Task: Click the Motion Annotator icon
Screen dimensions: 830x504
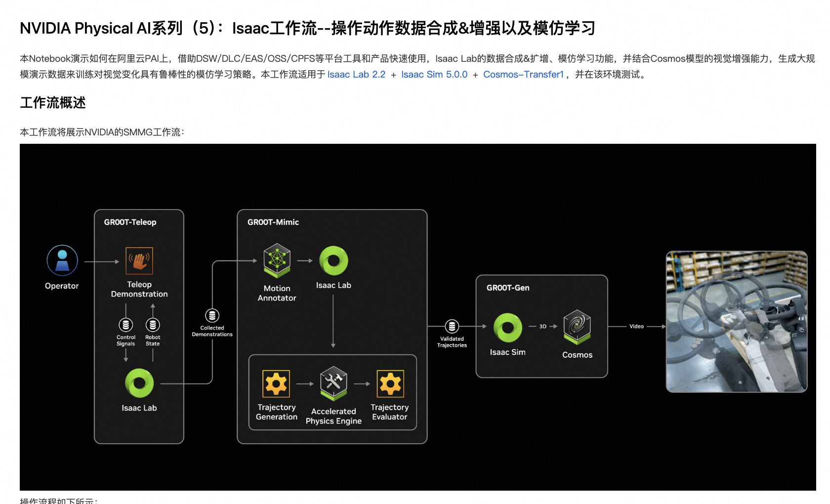Action: click(277, 260)
